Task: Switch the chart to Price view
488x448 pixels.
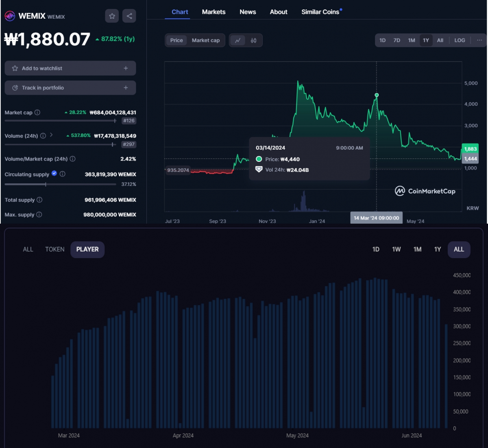Action: 176,40
